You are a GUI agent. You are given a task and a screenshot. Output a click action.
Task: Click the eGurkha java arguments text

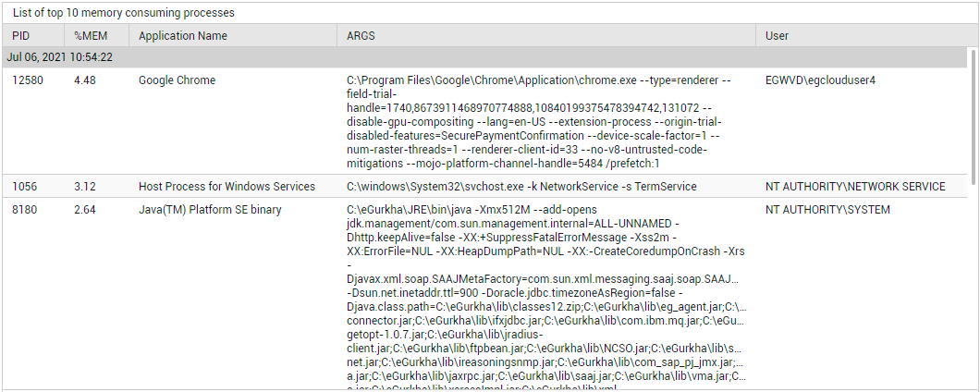546,299
